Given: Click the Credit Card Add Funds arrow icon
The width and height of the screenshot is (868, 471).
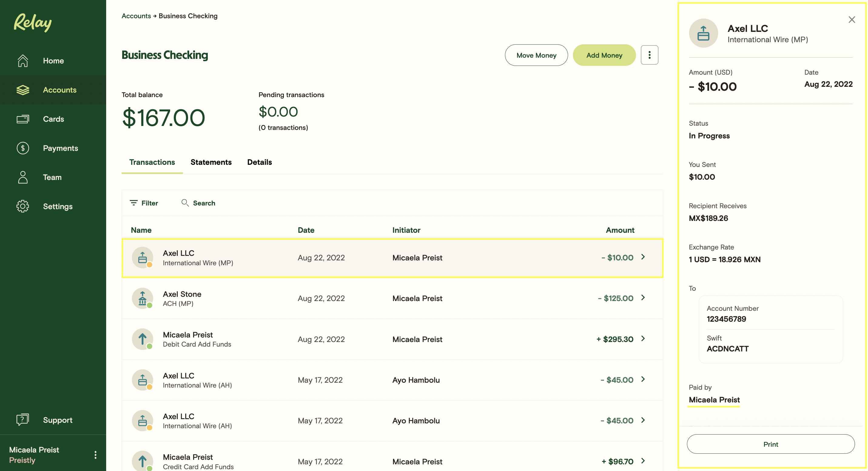Looking at the screenshot, I should [x=143, y=461].
